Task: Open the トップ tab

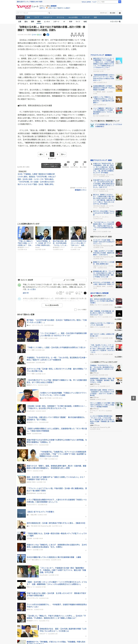Action: 20,17
